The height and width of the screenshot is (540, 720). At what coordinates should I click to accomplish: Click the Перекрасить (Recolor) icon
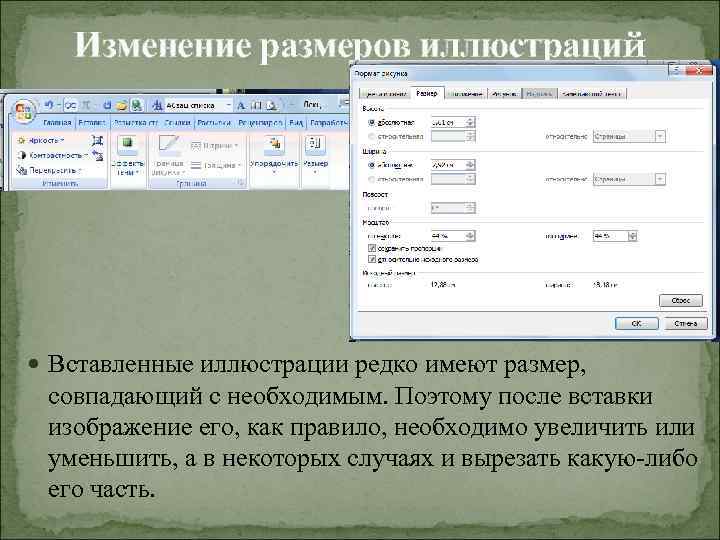22,171
